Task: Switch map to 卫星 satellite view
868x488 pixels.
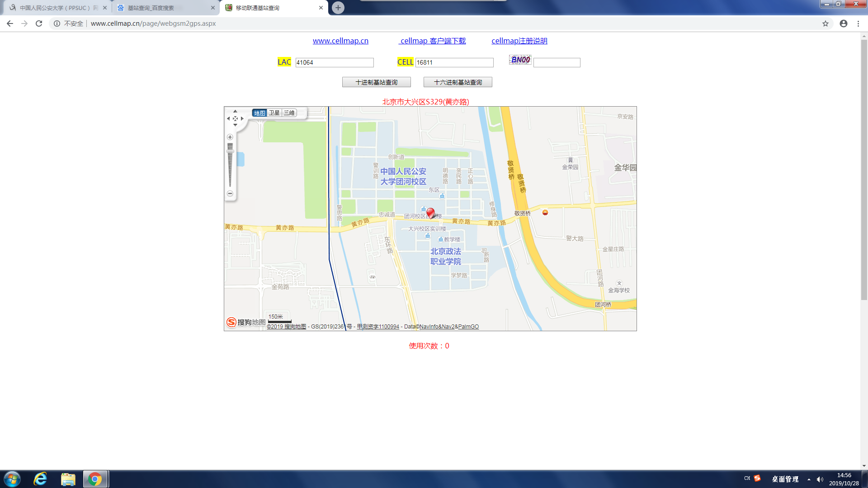Action: click(x=274, y=113)
